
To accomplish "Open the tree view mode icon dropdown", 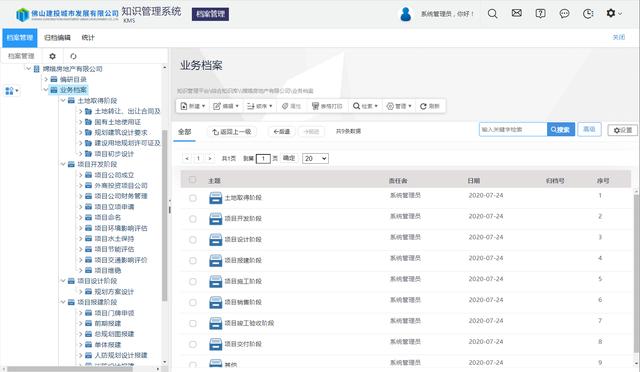I will coord(11,91).
